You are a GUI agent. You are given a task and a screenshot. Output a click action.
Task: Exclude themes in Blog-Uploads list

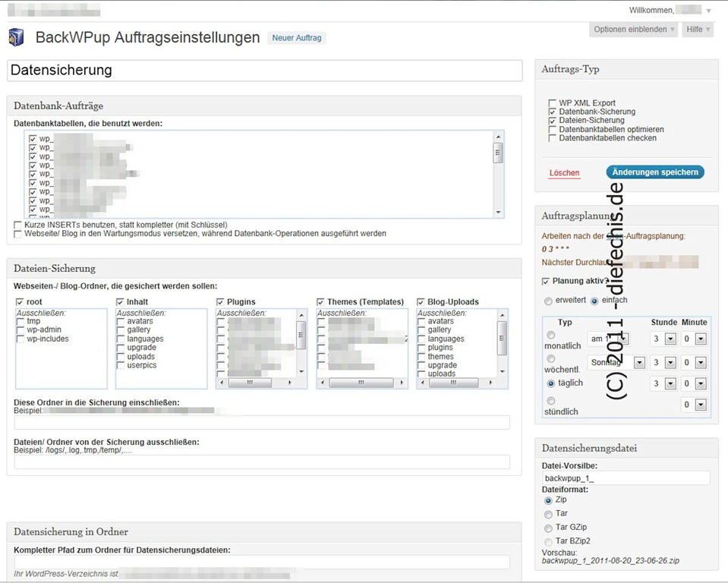(x=421, y=357)
